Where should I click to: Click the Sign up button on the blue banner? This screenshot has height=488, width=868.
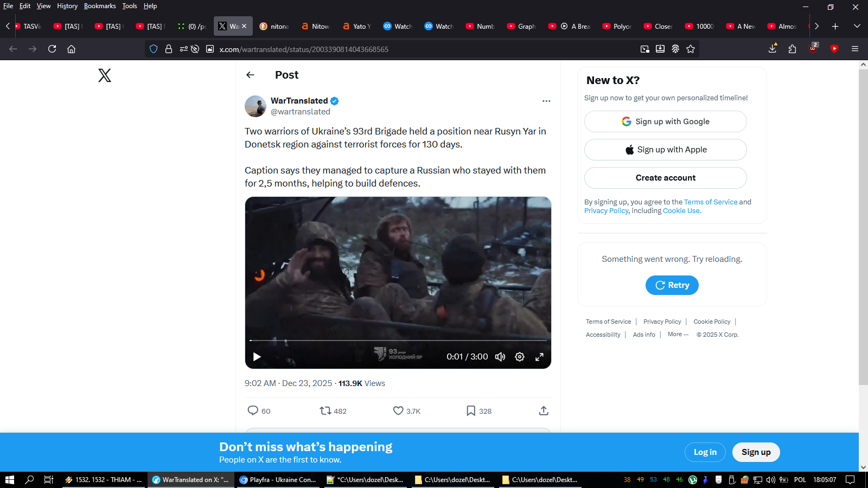tap(756, 452)
